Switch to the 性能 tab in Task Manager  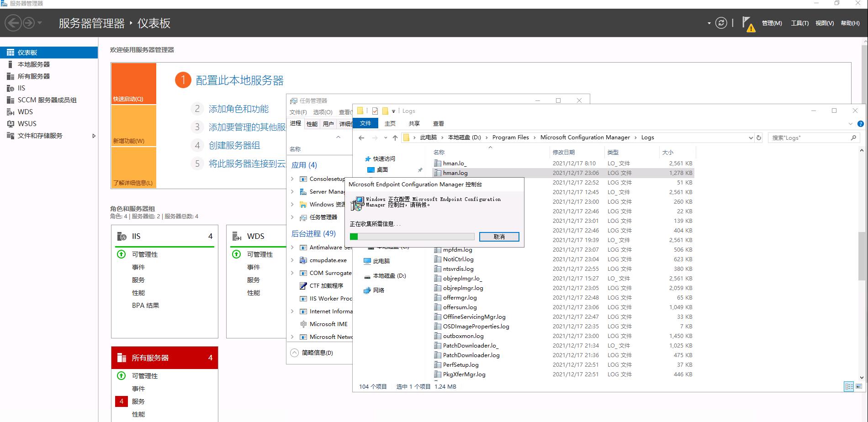tap(312, 124)
